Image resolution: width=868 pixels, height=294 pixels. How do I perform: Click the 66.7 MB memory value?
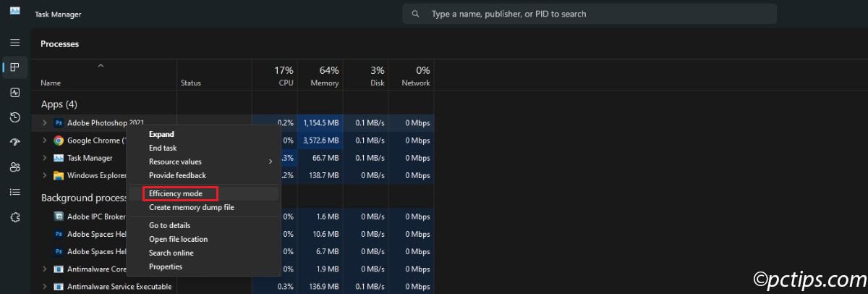pyautogui.click(x=325, y=158)
